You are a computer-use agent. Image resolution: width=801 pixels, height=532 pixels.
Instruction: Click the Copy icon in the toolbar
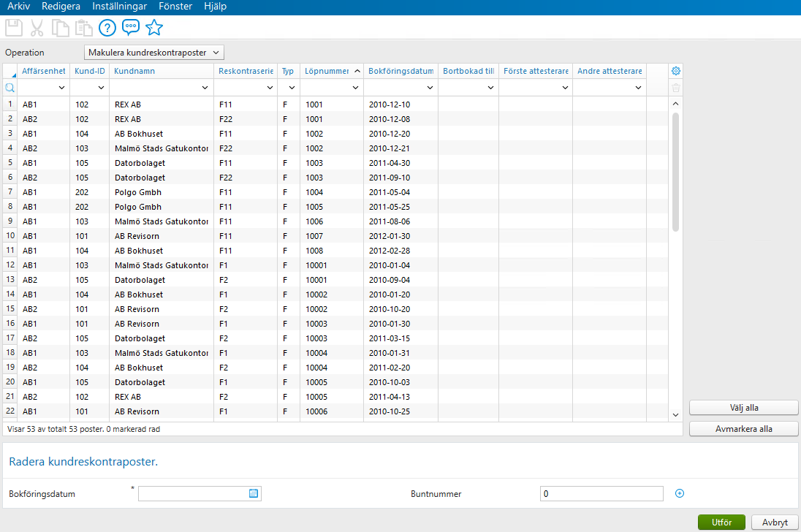click(61, 28)
